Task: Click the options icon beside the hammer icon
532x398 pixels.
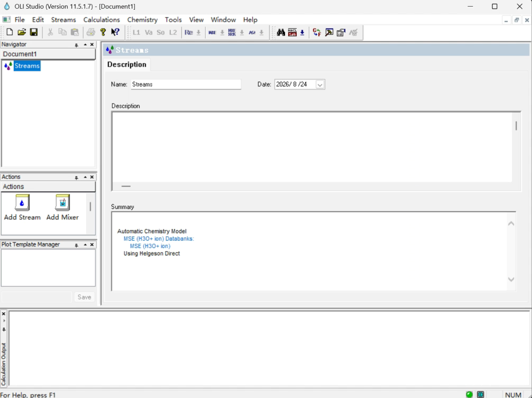Action: 341,32
